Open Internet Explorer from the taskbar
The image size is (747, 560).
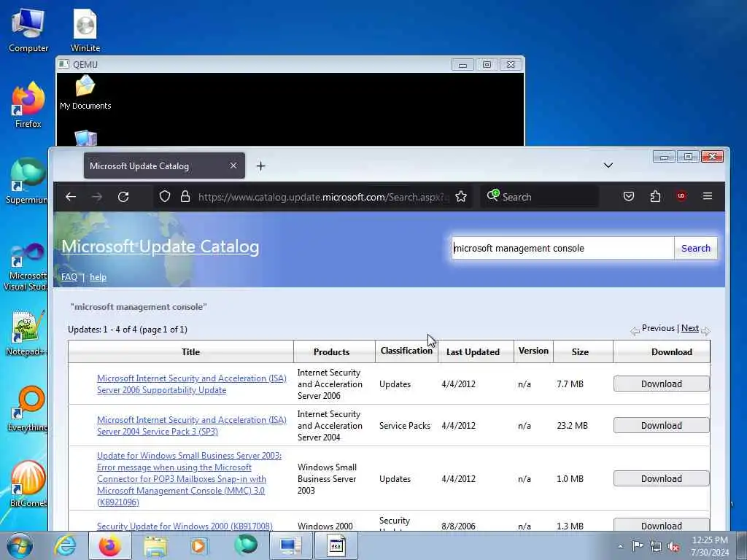click(x=65, y=545)
